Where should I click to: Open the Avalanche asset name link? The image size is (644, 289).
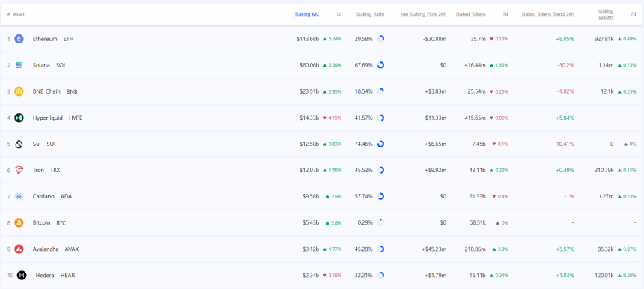[x=46, y=249]
